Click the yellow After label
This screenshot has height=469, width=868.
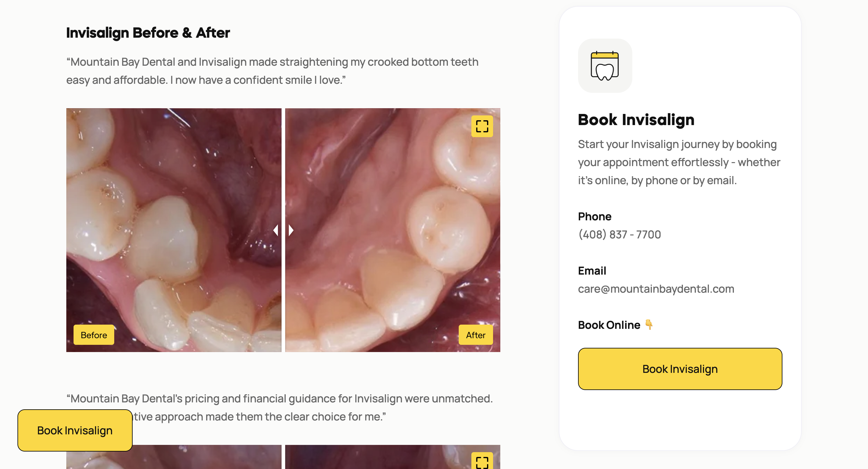point(476,335)
